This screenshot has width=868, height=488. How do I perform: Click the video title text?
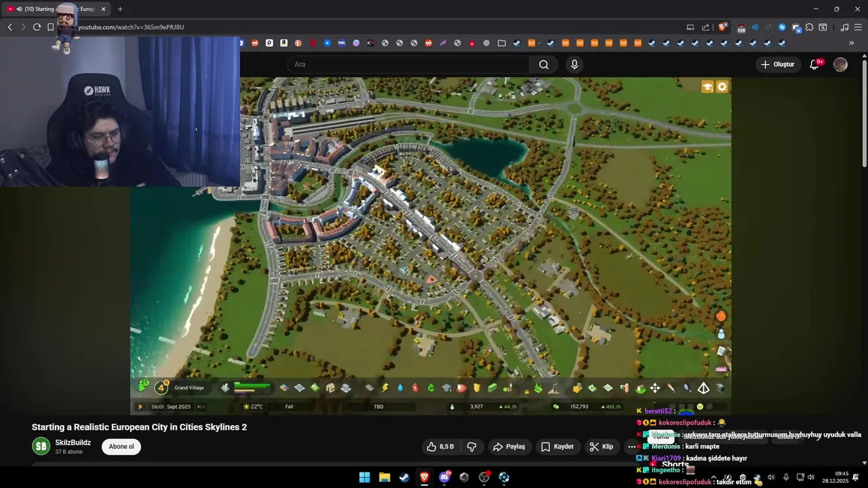[x=139, y=427]
